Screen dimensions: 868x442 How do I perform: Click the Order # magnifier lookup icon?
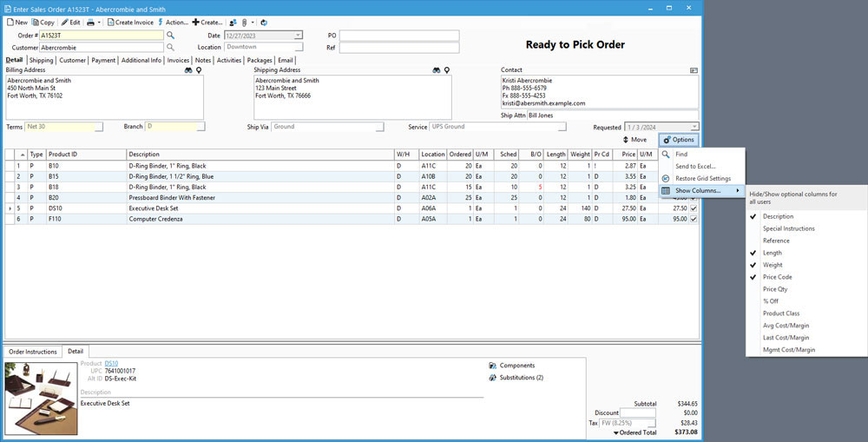tap(171, 36)
